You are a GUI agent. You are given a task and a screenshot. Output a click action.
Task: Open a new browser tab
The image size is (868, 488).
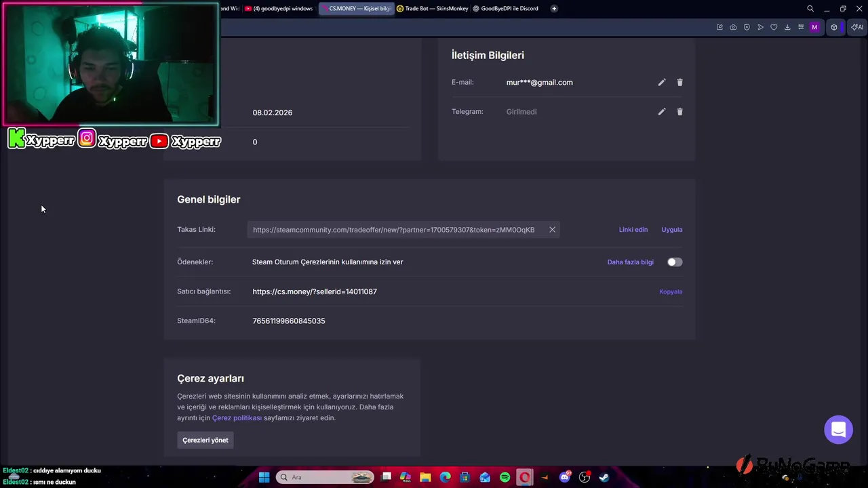coord(554,9)
